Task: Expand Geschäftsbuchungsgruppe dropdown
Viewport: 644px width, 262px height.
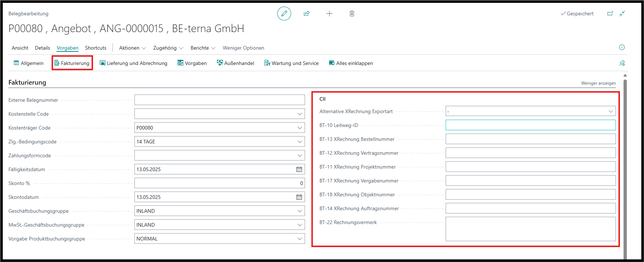Action: pos(300,211)
